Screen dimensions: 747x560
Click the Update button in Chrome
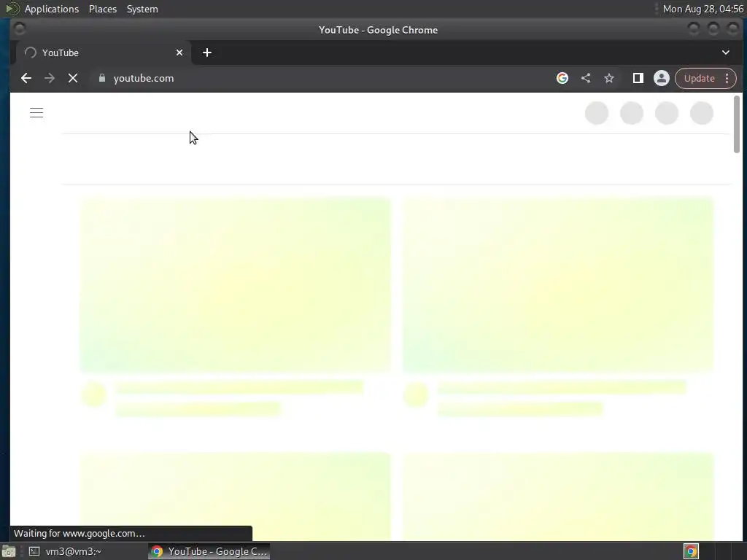[700, 78]
